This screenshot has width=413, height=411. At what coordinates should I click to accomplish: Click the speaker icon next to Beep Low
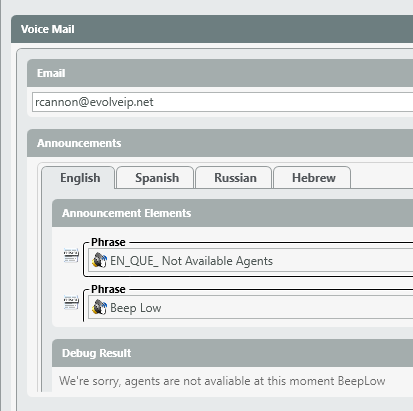pyautogui.click(x=99, y=307)
